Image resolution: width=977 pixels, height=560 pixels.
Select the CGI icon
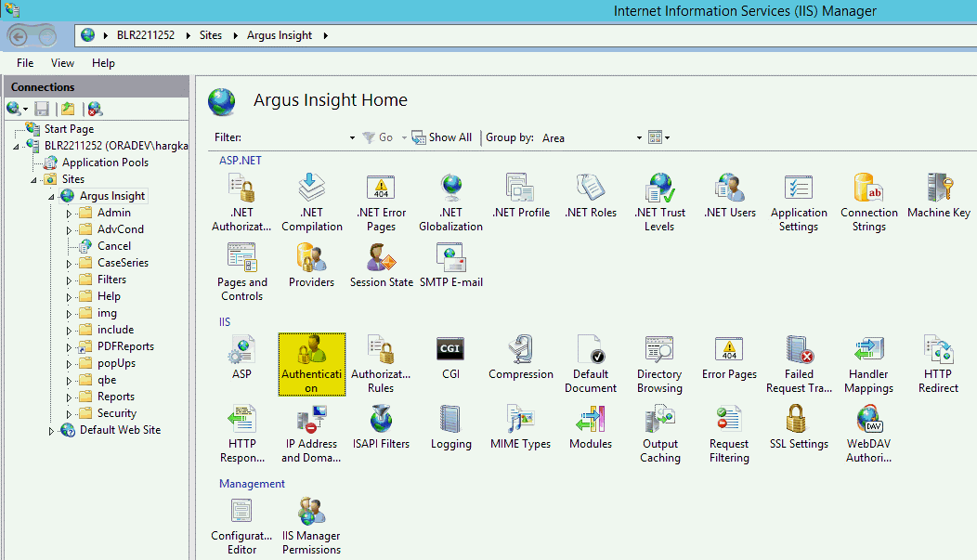click(450, 357)
